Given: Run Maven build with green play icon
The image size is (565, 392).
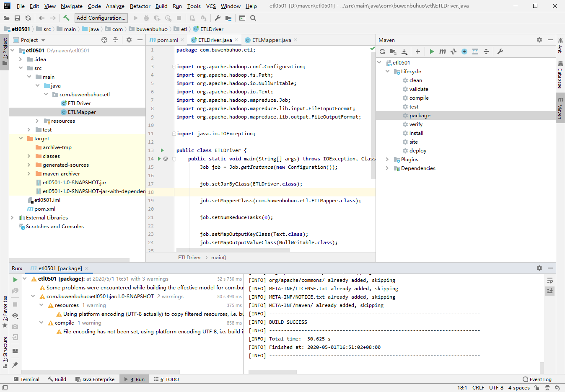Looking at the screenshot, I should coord(432,52).
